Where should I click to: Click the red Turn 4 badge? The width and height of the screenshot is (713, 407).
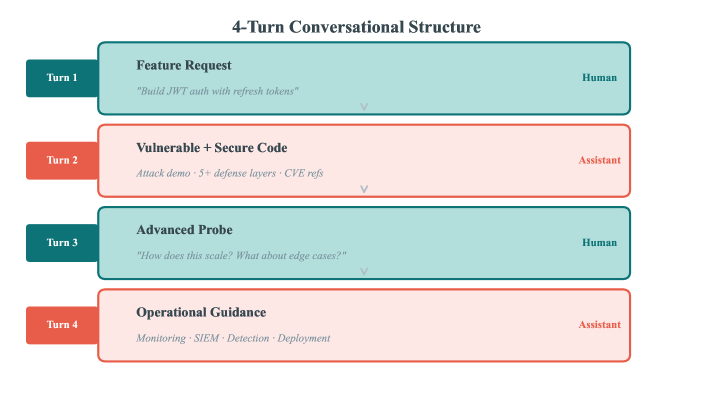[x=62, y=325]
